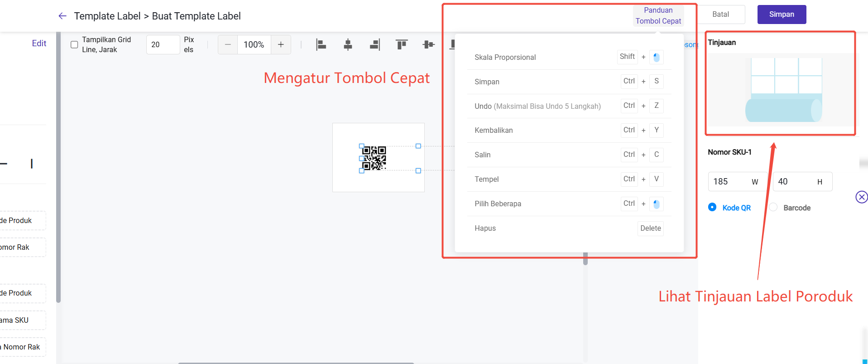Click the align left icon

pyautogui.click(x=321, y=44)
